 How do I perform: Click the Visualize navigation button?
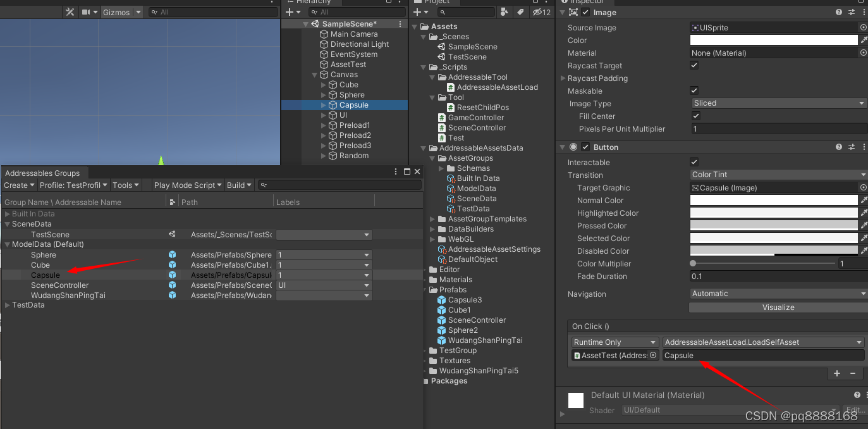click(778, 308)
